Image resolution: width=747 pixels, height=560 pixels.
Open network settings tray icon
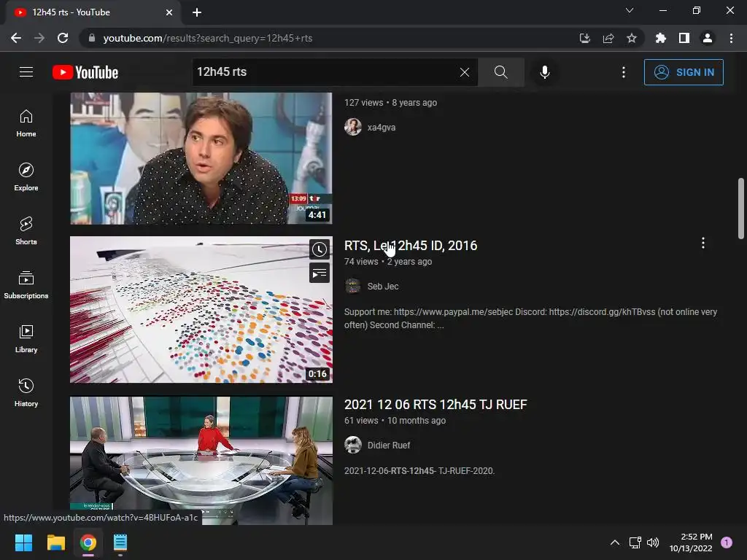point(635,542)
